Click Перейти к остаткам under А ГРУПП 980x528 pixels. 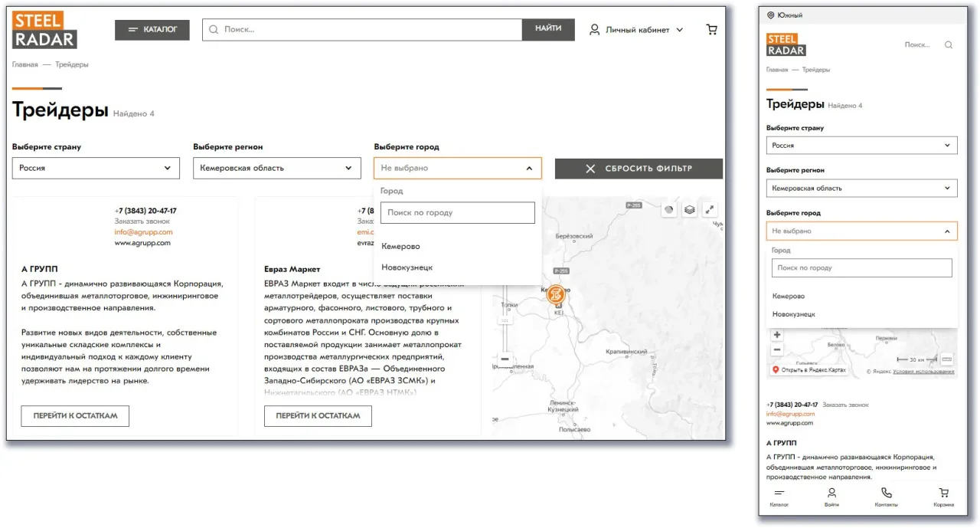pyautogui.click(x=75, y=415)
